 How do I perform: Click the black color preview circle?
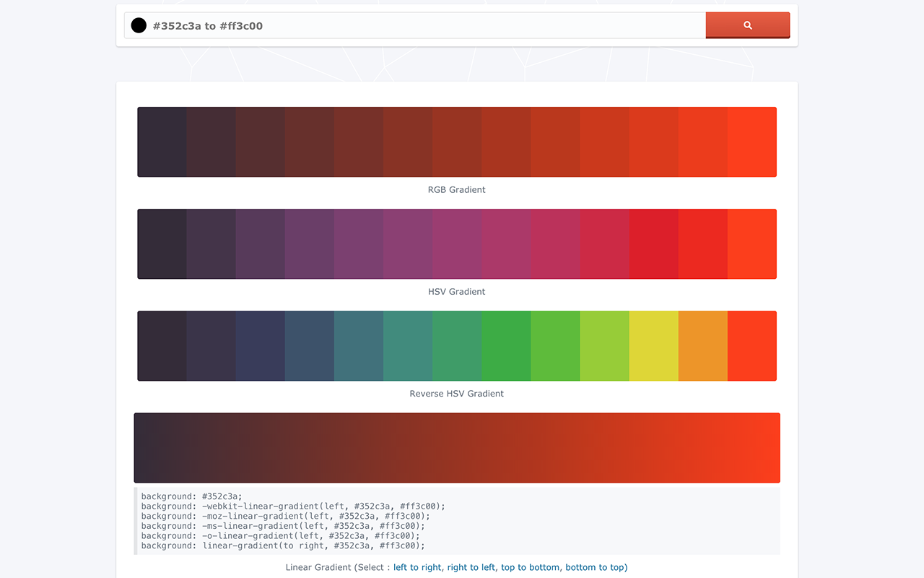(x=138, y=25)
